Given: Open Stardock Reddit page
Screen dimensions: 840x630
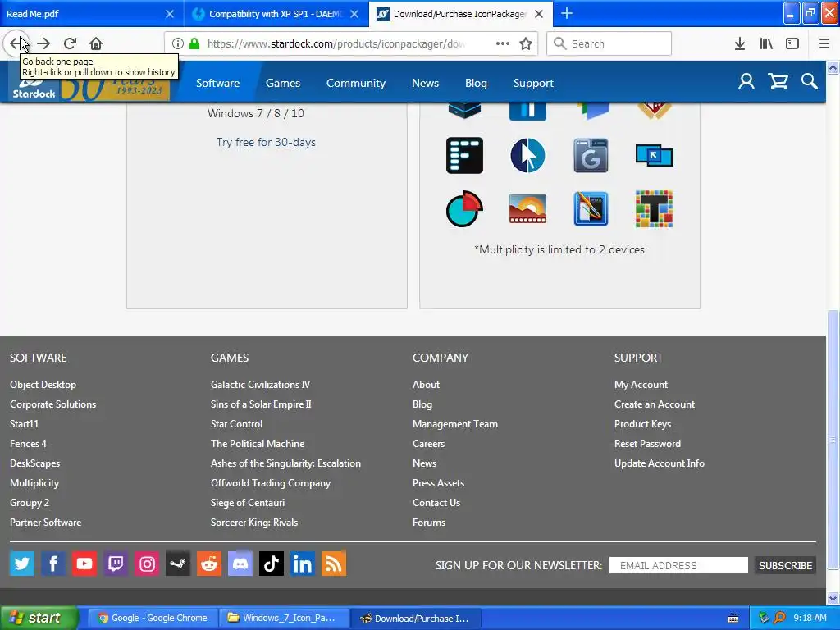Looking at the screenshot, I should point(209,564).
